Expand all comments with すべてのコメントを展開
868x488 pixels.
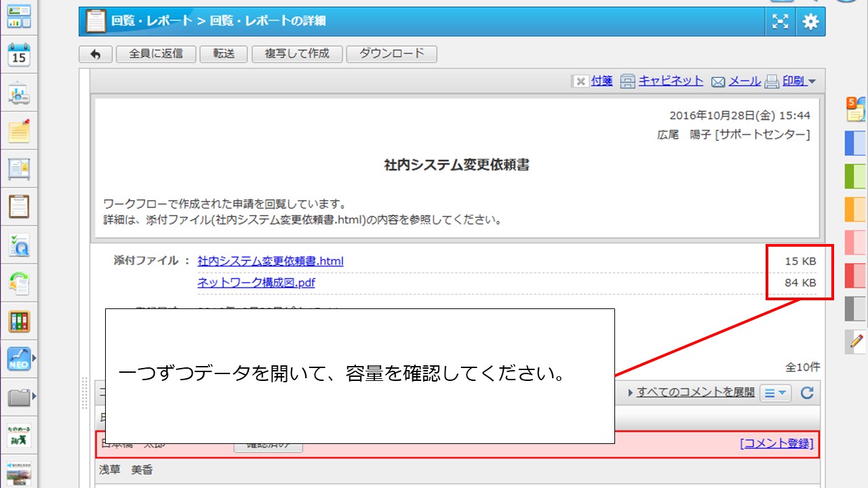coord(695,392)
